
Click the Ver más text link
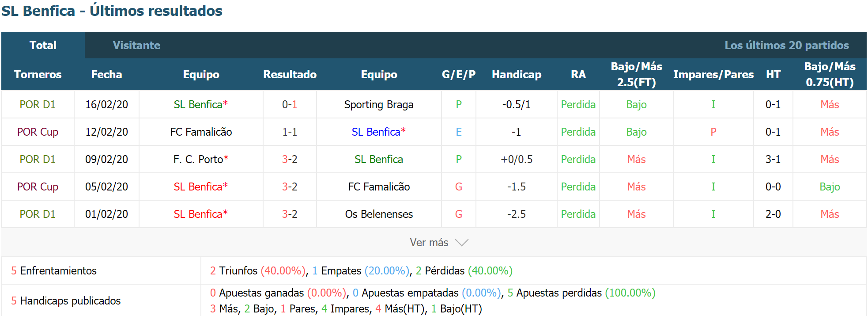pos(429,243)
